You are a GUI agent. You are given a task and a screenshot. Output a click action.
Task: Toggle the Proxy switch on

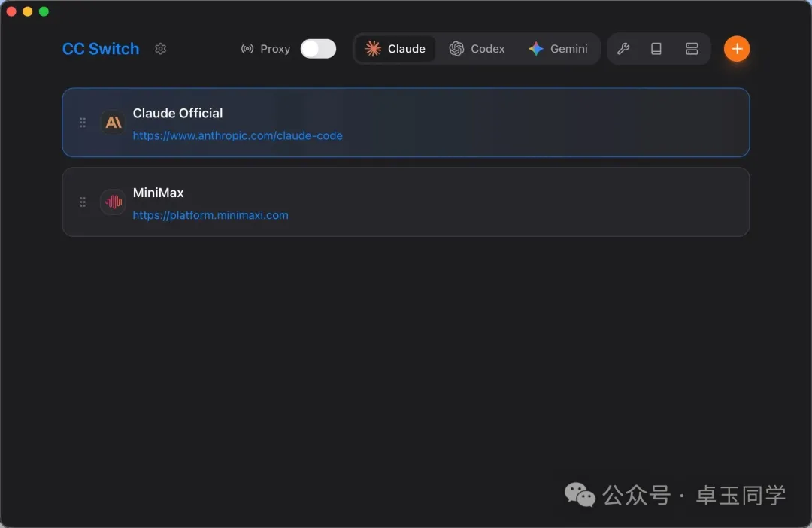318,49
